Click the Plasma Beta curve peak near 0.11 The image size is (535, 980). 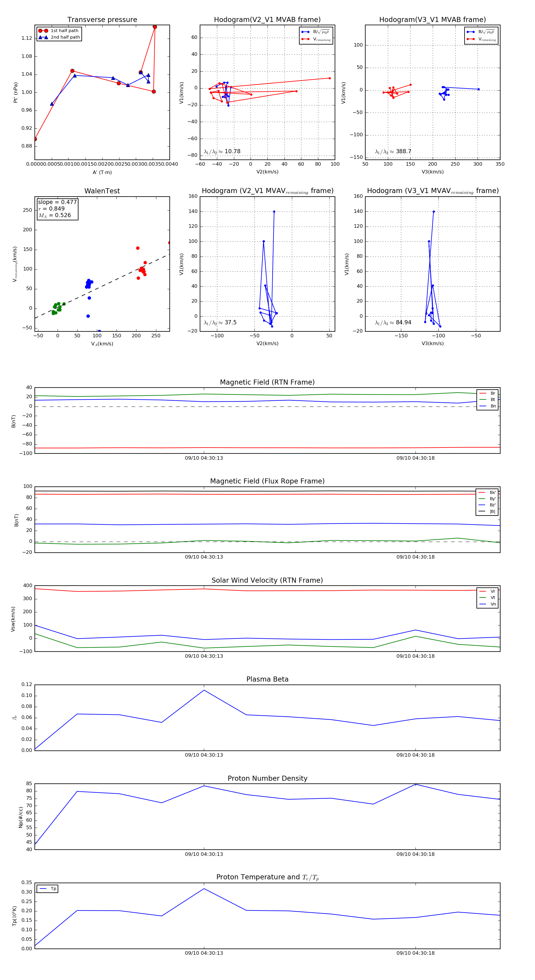204,690
